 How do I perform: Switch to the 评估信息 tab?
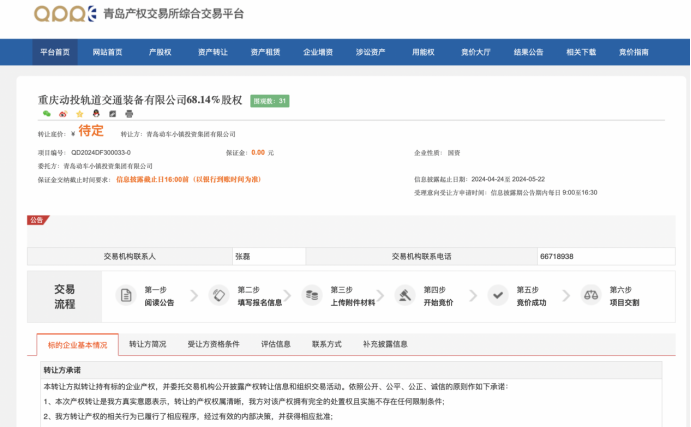click(276, 344)
